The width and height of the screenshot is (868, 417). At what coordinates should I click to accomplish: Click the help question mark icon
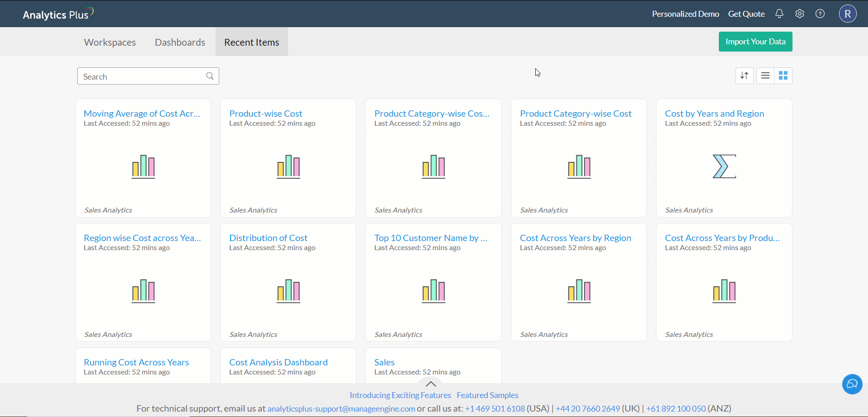(820, 14)
